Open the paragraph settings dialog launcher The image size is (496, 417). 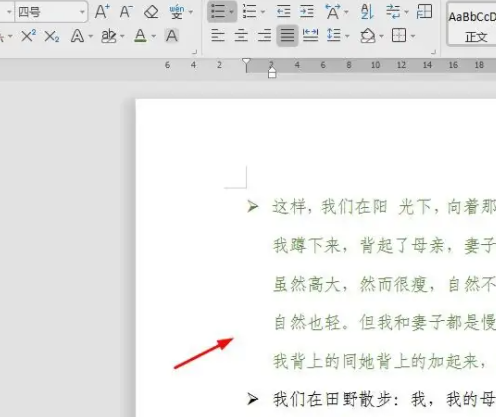[x=433, y=52]
